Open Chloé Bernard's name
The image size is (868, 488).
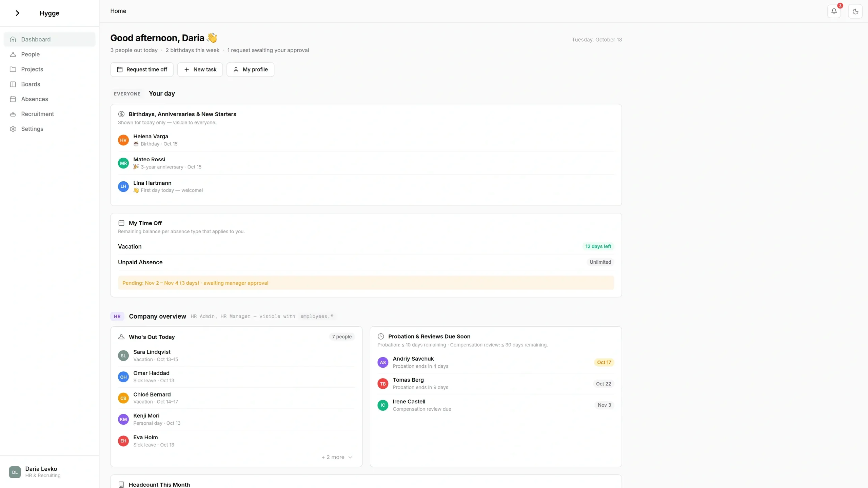(x=152, y=394)
